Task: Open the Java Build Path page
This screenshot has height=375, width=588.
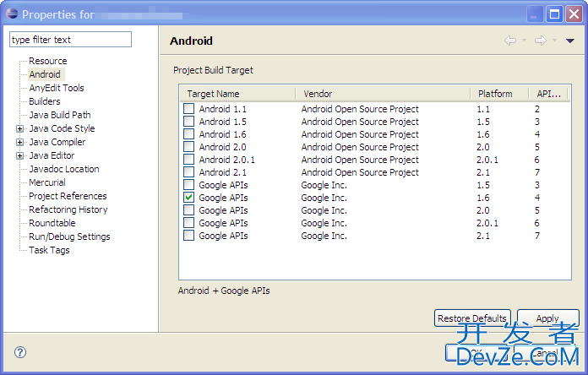Action: coord(60,115)
